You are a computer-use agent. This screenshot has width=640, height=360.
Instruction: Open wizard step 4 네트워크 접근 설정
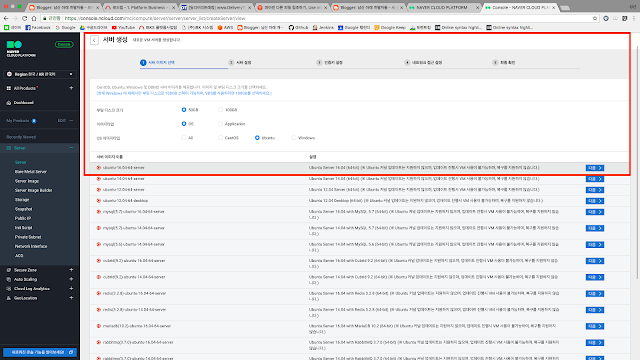pyautogui.click(x=423, y=62)
